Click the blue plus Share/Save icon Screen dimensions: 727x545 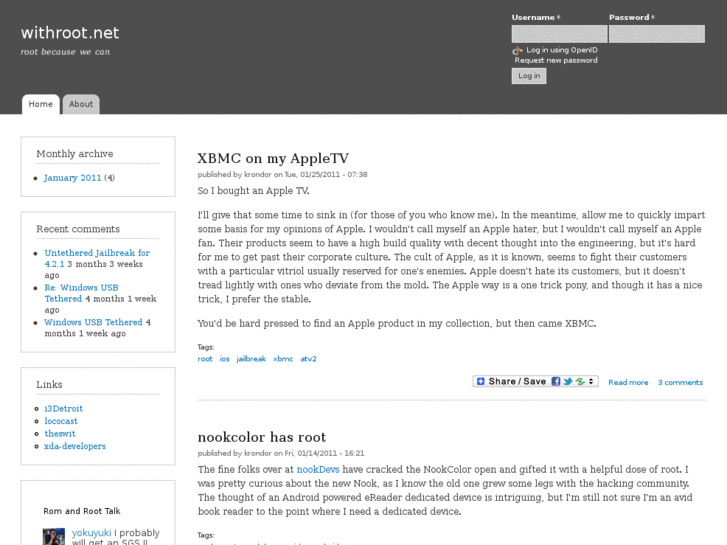tap(480, 381)
